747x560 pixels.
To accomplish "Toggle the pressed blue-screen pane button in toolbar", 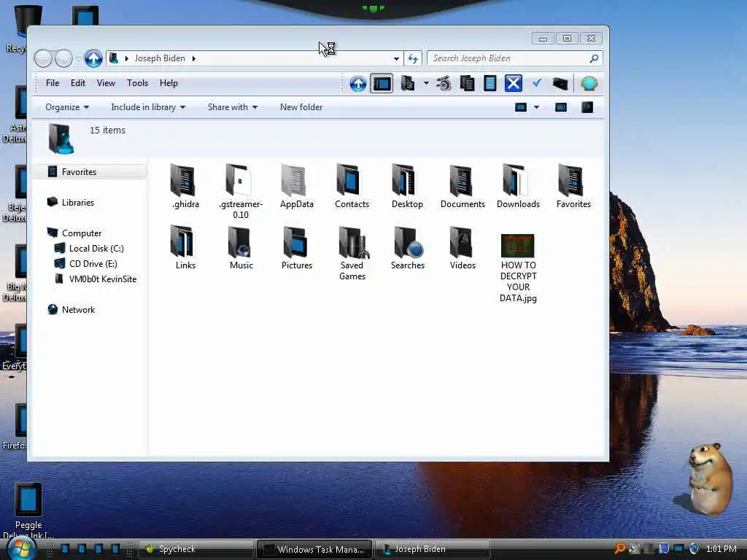I will coord(382,84).
